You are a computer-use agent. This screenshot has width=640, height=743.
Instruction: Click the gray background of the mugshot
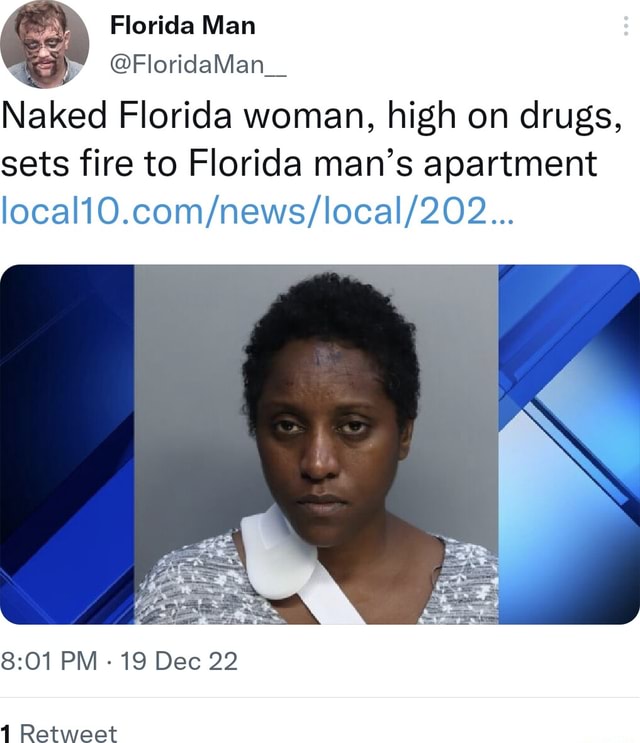(x=189, y=379)
